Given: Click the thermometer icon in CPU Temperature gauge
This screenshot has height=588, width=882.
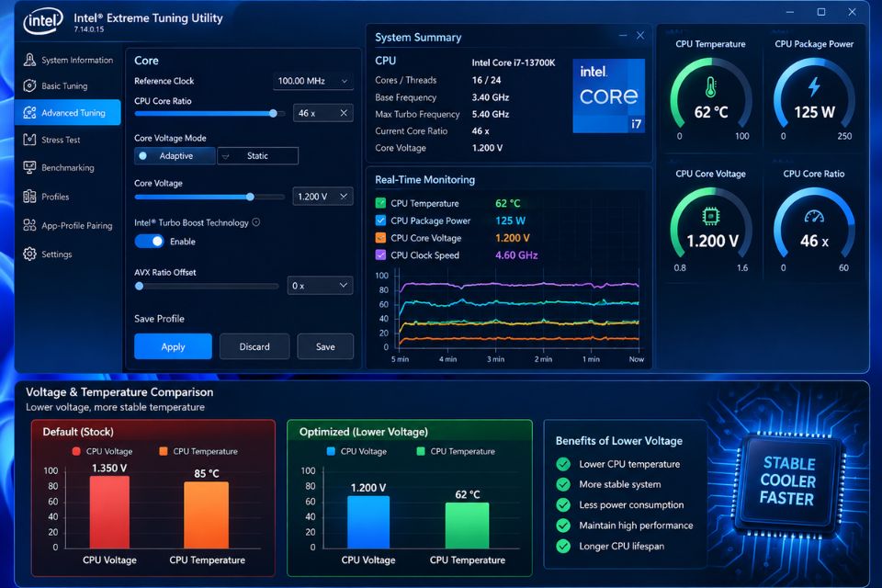Looking at the screenshot, I should click(x=710, y=87).
